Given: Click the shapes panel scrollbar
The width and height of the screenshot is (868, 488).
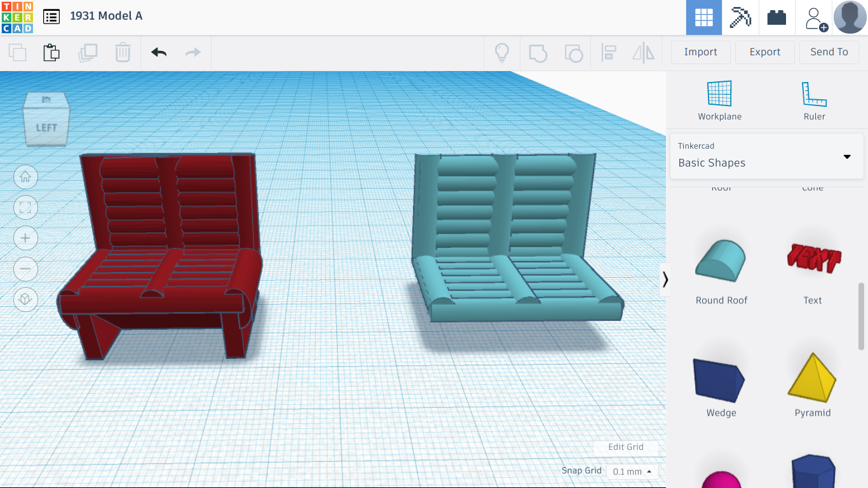Looking at the screenshot, I should [862, 316].
